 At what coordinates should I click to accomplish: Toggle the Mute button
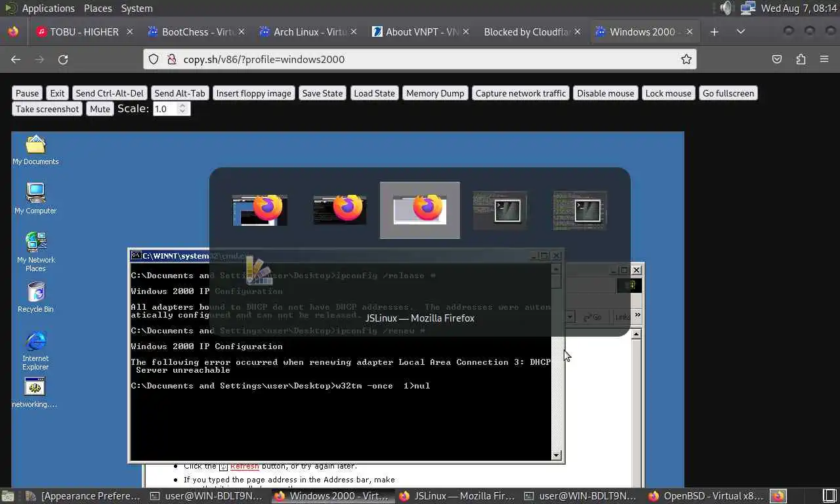[100, 109]
